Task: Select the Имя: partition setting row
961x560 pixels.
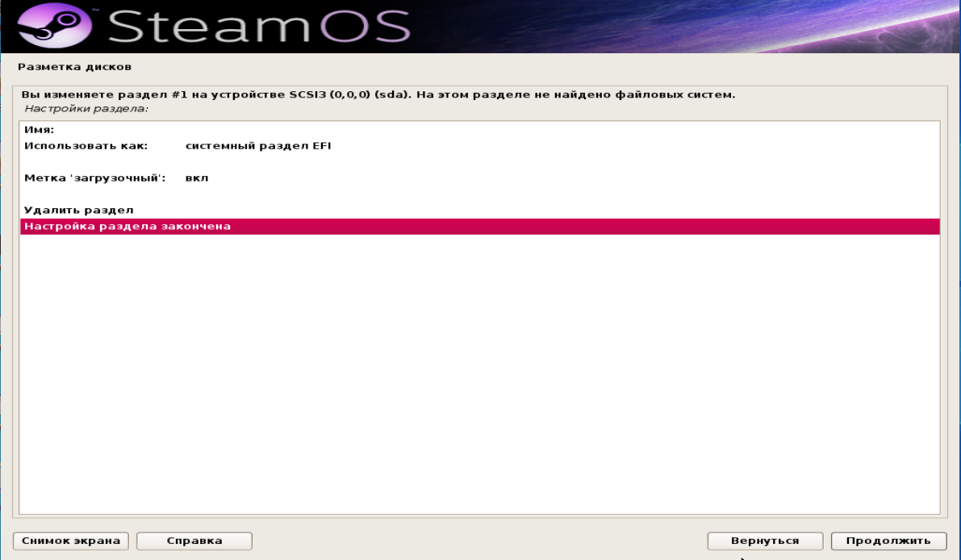Action: coord(480,130)
